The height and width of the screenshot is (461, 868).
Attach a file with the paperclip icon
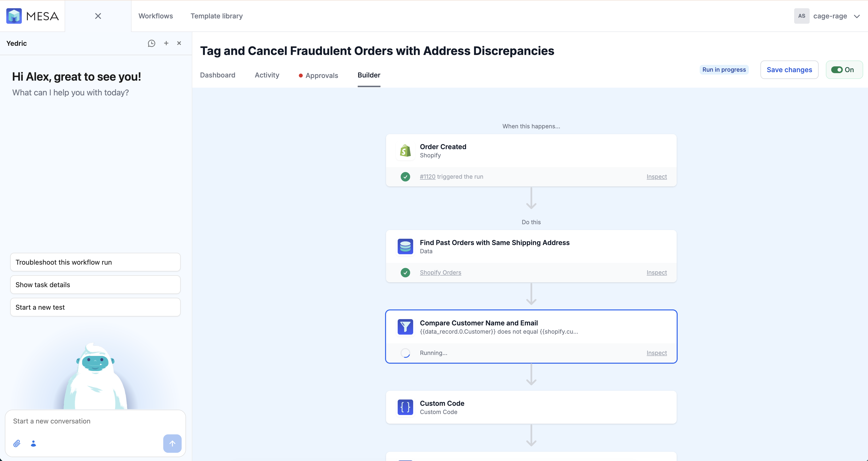[17, 444]
